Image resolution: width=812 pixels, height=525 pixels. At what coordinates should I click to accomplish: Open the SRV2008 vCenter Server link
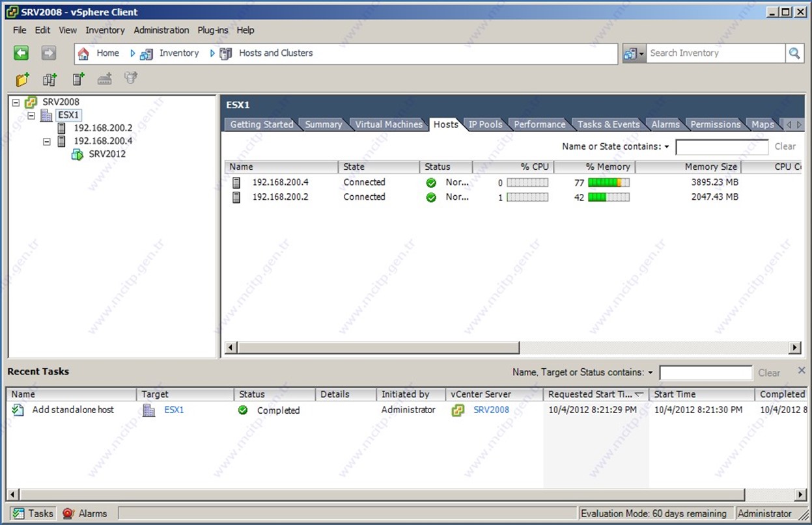(x=491, y=410)
